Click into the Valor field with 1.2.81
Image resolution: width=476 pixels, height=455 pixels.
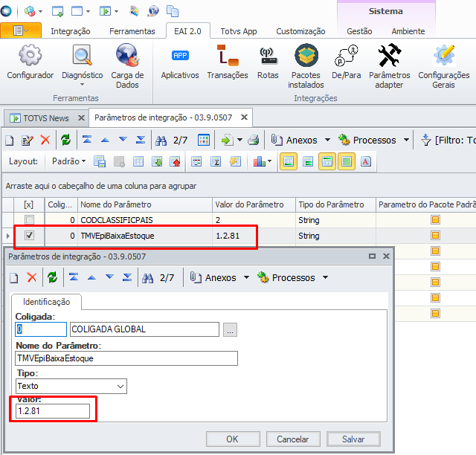tap(53, 411)
